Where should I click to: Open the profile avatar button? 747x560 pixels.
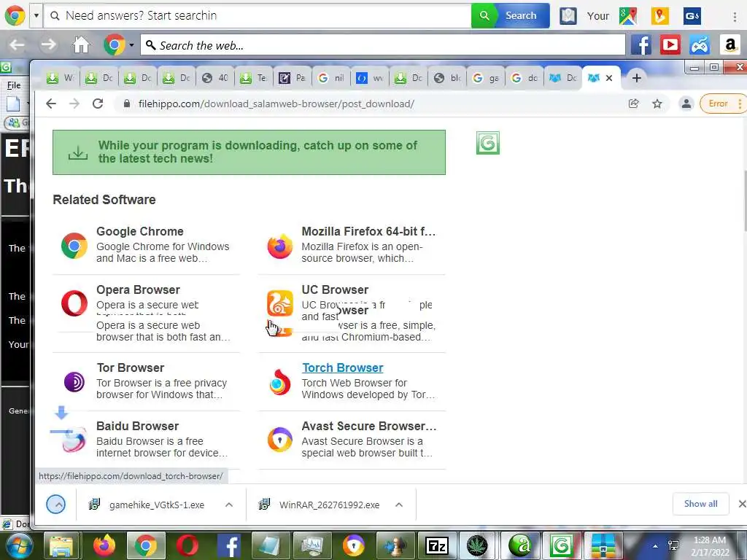[686, 104]
